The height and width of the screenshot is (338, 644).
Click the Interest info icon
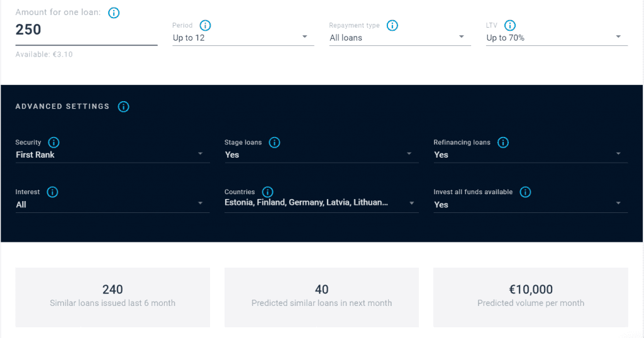point(53,192)
